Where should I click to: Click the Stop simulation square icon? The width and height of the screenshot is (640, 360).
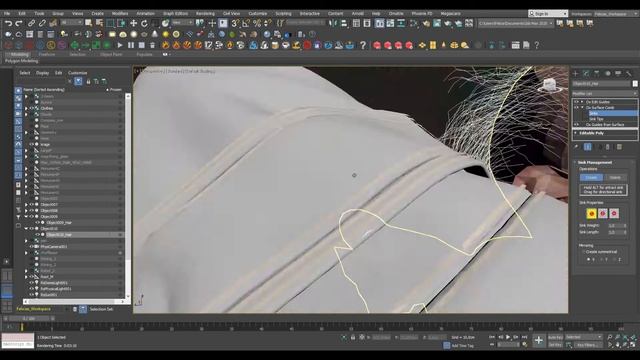[141, 45]
